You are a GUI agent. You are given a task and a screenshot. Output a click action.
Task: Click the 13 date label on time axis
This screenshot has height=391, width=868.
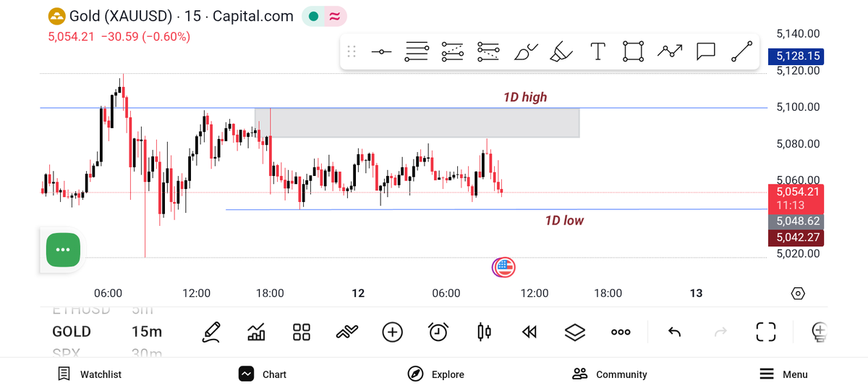click(x=696, y=293)
